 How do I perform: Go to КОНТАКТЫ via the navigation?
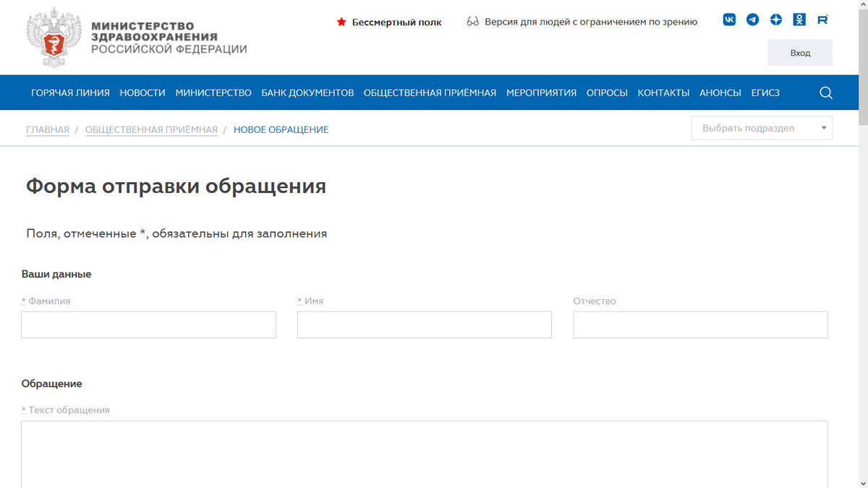[663, 93]
